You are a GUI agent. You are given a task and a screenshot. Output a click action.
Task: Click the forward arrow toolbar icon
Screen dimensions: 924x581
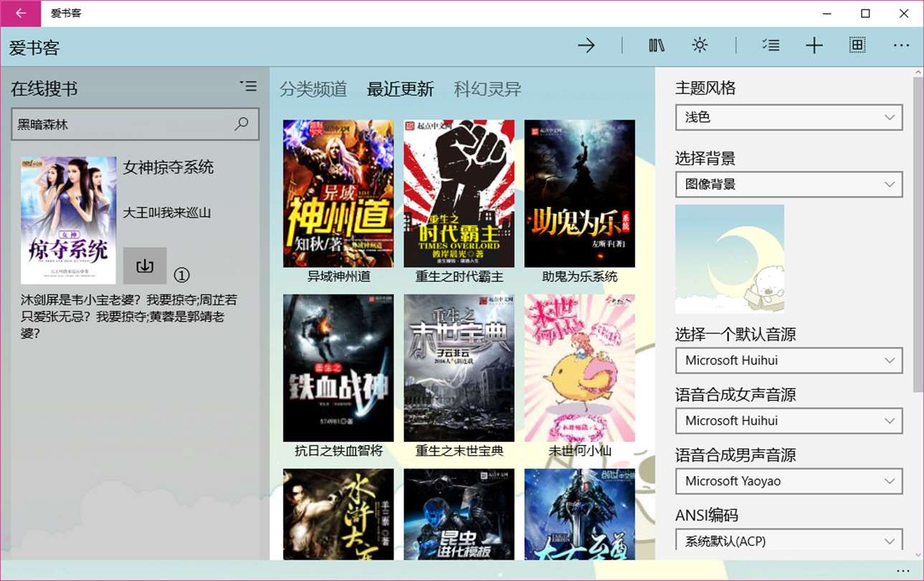[x=586, y=46]
